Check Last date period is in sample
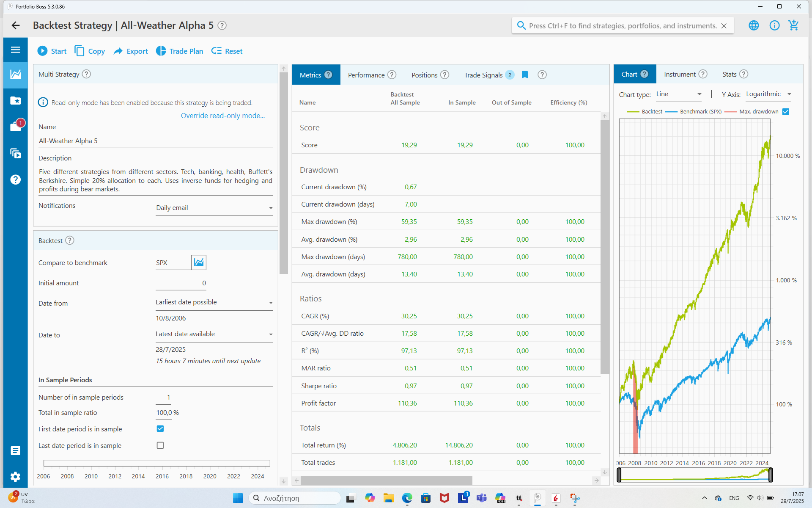This screenshot has height=508, width=812. [x=160, y=445]
